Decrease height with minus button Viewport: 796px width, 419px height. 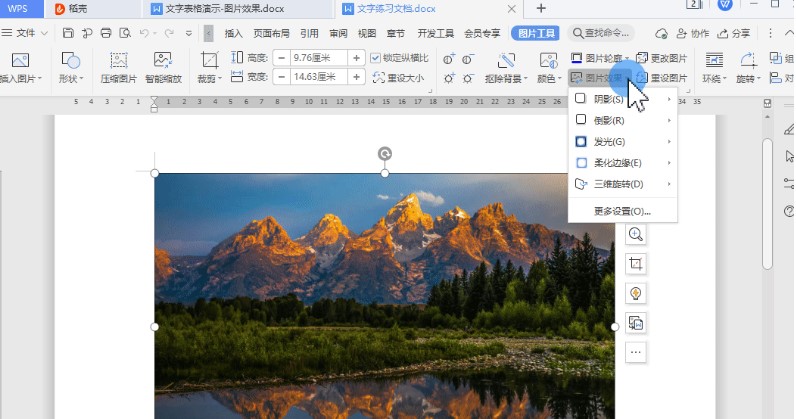click(281, 58)
